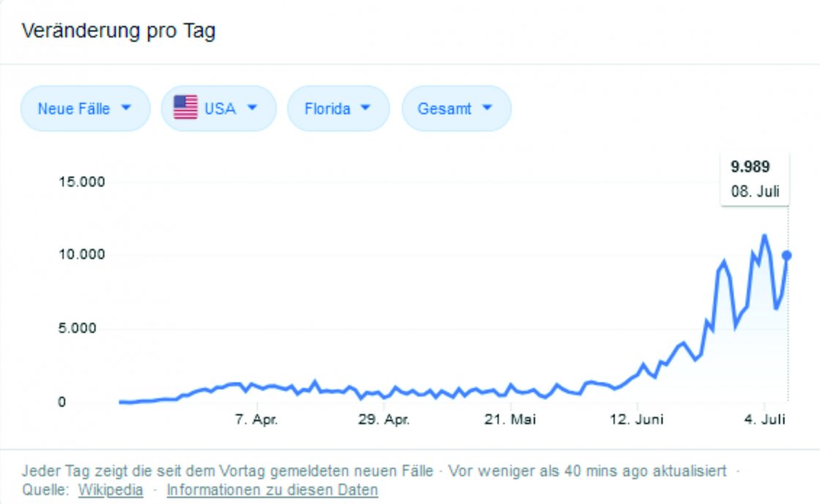Open the USA country dropdown

tap(219, 109)
